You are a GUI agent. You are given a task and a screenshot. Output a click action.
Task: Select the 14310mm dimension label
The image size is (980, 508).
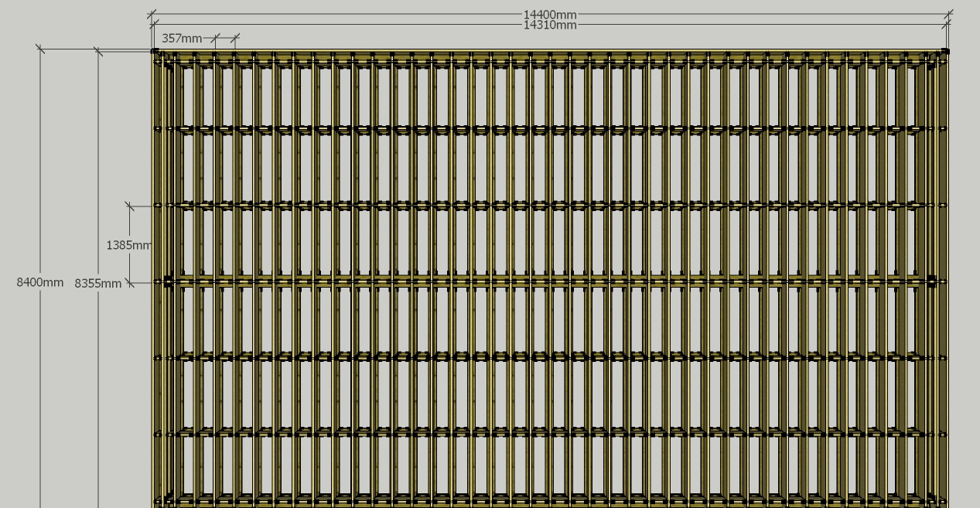coord(550,25)
